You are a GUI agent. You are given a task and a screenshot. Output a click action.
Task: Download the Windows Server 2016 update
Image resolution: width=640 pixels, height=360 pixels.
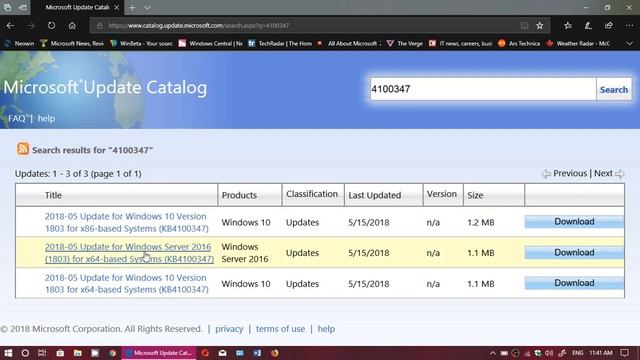click(574, 253)
